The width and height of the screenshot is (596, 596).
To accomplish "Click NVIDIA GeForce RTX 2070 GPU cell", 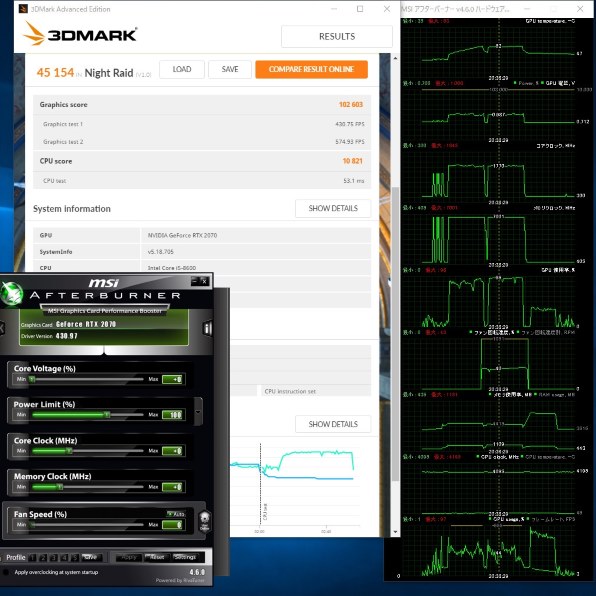I will click(256, 235).
